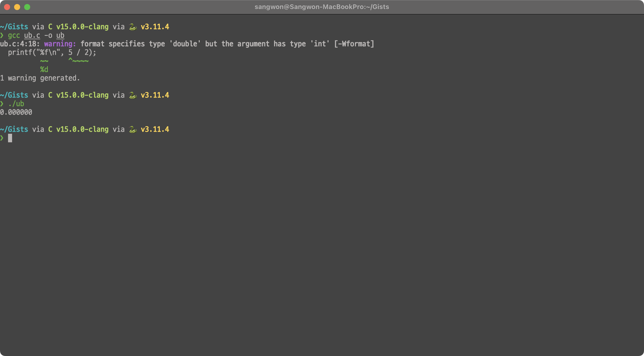Screen dimensions: 644x356
Task: Click v15.0.0-clang in the first prompt line
Action: coord(82,27)
